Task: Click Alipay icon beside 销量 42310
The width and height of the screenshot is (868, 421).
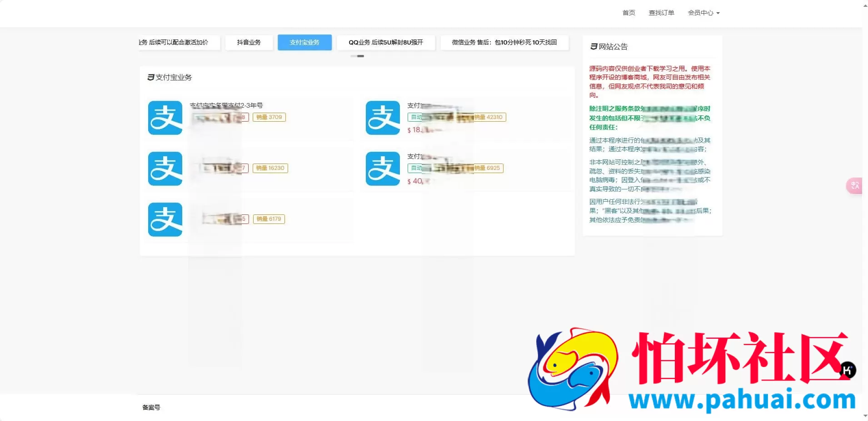Action: [x=383, y=118]
